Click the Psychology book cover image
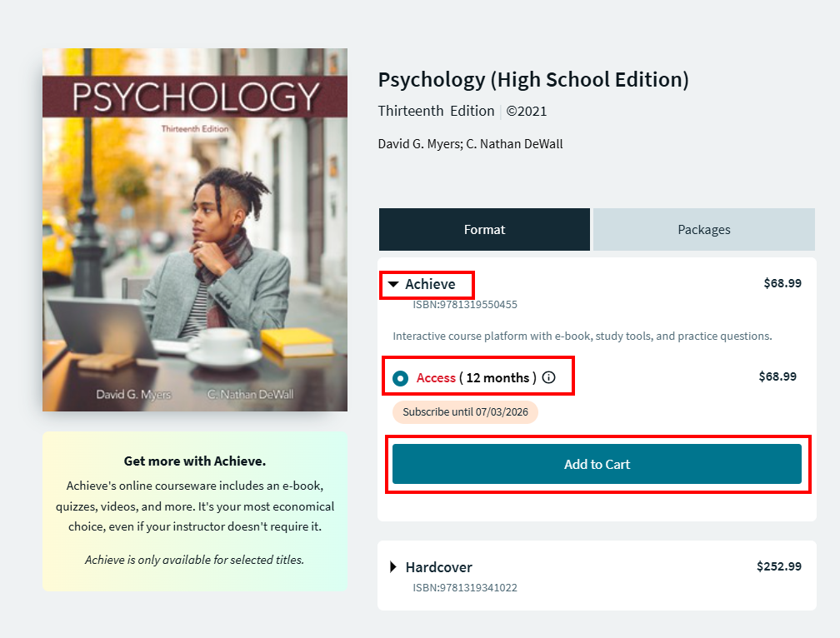The image size is (840, 638). point(195,229)
